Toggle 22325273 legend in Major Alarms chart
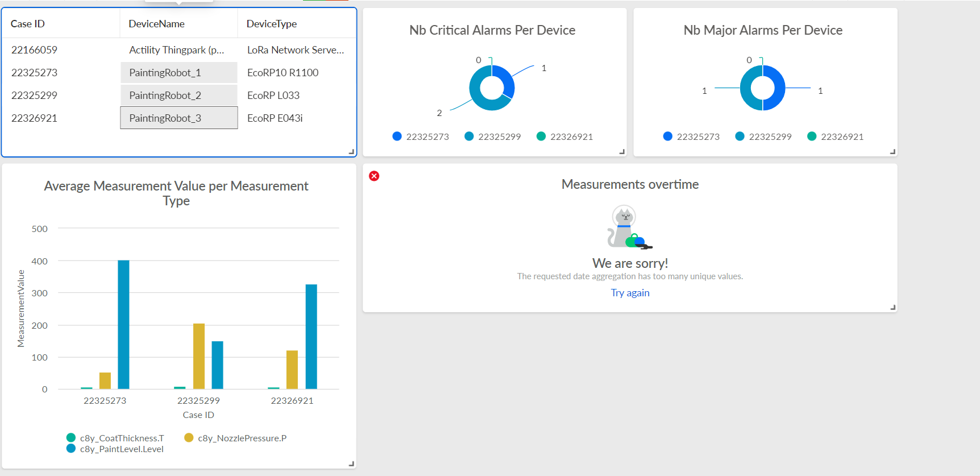This screenshot has width=980, height=476. point(691,136)
